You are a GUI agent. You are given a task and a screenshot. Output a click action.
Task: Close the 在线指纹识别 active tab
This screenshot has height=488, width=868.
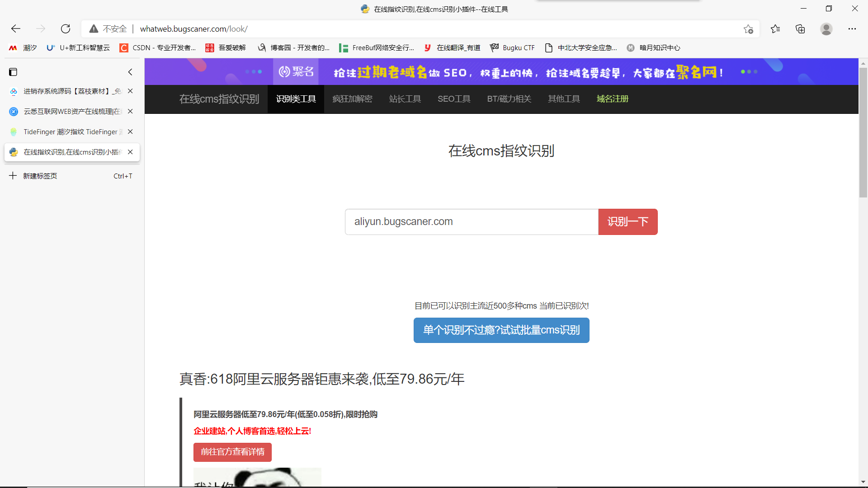[x=130, y=152]
